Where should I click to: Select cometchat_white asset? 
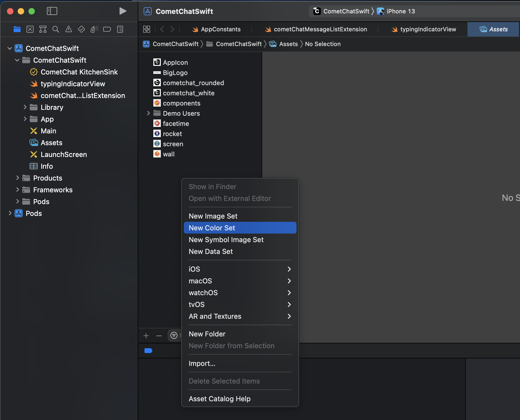click(184, 93)
